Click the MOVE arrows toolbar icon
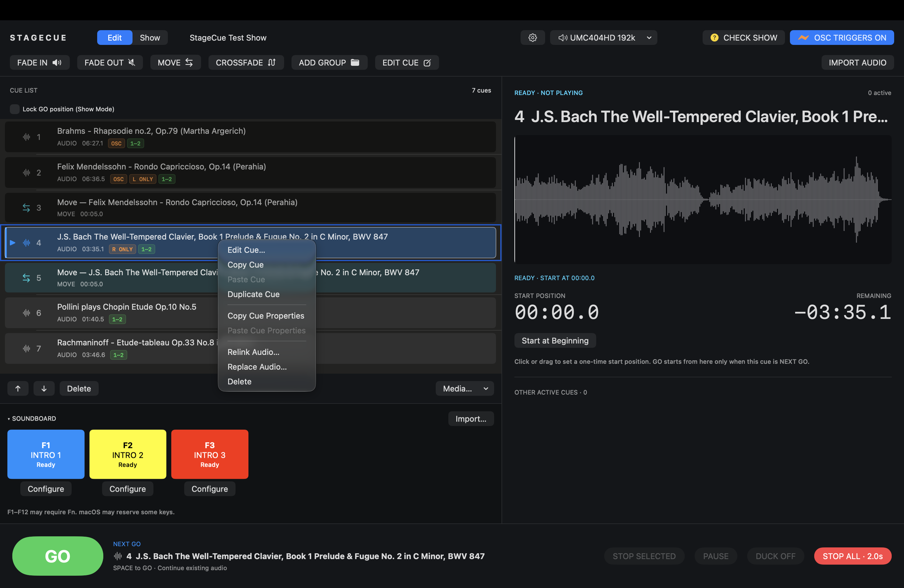Viewport: 904px width, 588px height. 189,63
